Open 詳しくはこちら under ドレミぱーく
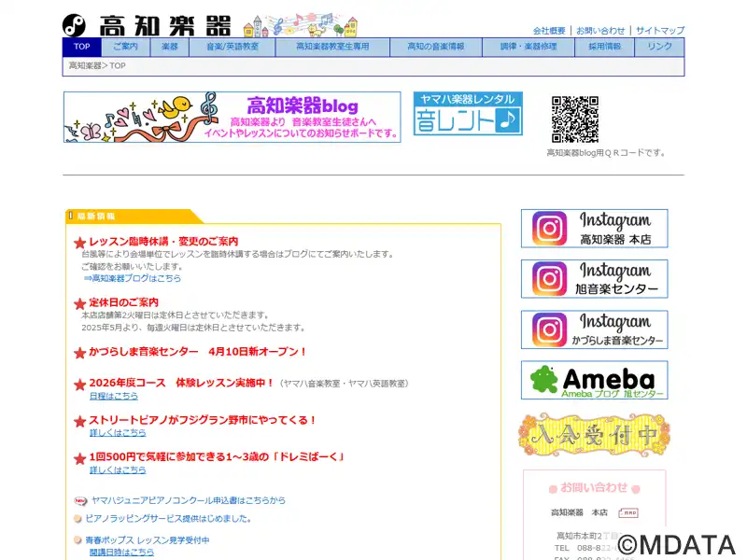This screenshot has height=560, width=747. [118, 469]
